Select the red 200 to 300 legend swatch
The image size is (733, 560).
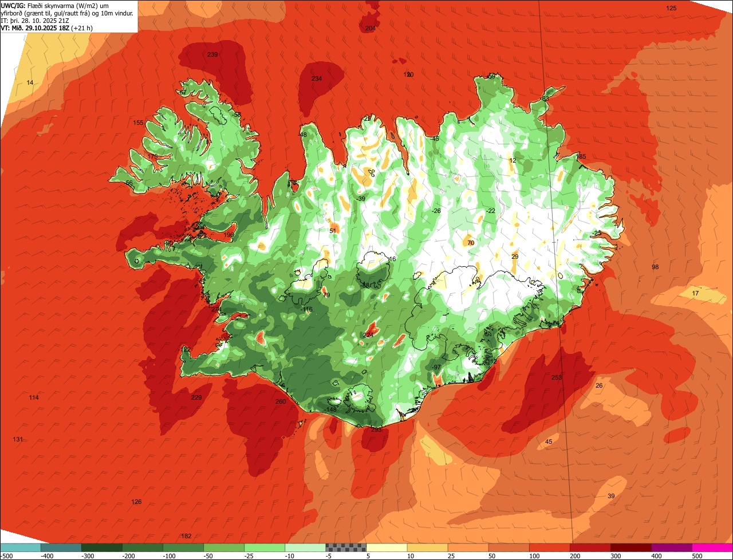590,547
